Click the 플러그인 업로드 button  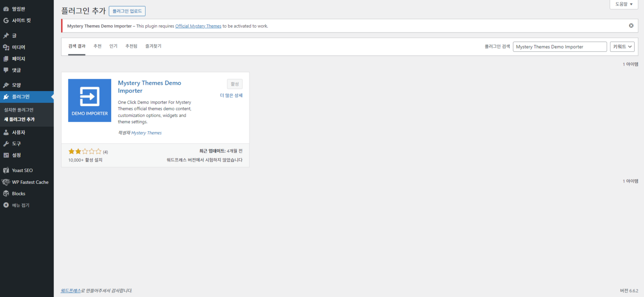(x=127, y=11)
